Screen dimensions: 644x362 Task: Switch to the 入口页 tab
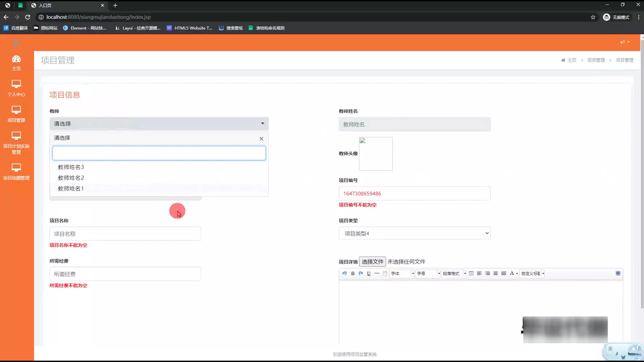coord(67,5)
